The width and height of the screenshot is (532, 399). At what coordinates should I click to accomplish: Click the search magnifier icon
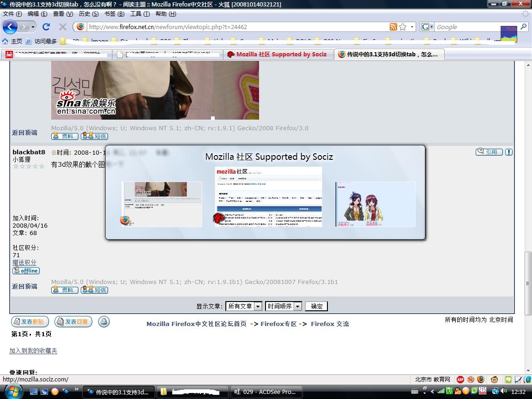pyautogui.click(x=524, y=26)
